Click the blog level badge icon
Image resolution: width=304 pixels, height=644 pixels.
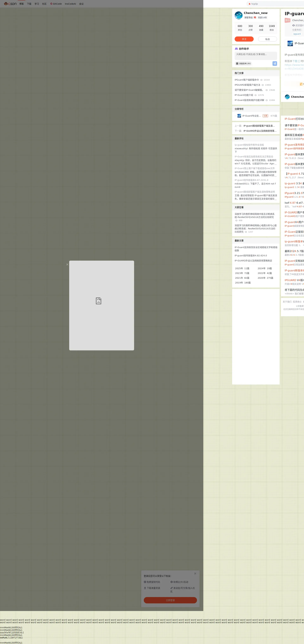(x=255, y=17)
